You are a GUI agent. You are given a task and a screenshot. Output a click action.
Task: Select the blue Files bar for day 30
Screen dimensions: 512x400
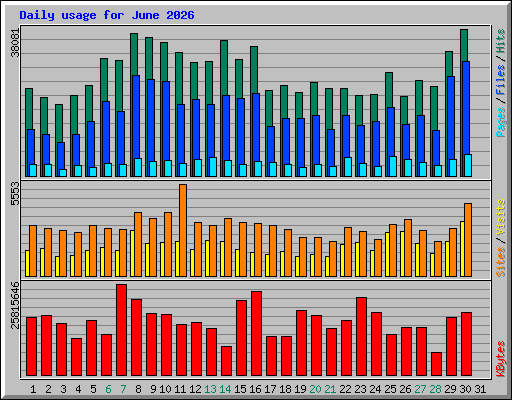pos(466,107)
